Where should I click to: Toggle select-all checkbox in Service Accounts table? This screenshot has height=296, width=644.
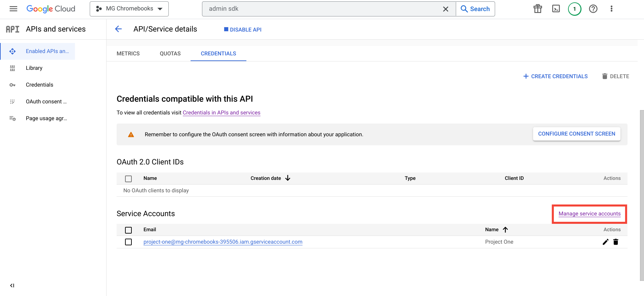128,230
